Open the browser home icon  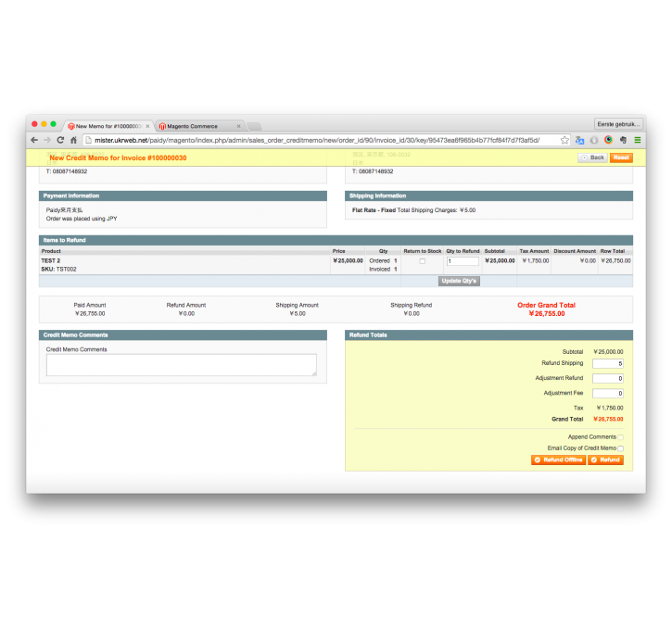pos(73,140)
